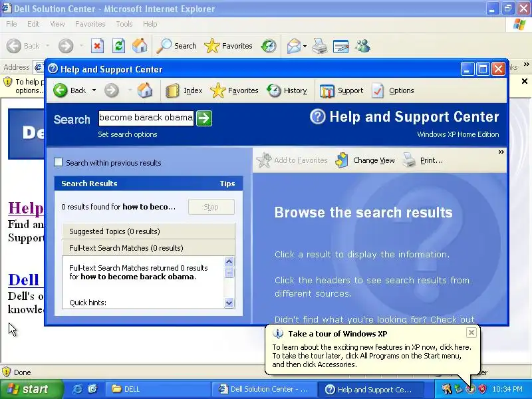532x399 pixels.
Task: Check Search within previous results
Action: [59, 162]
